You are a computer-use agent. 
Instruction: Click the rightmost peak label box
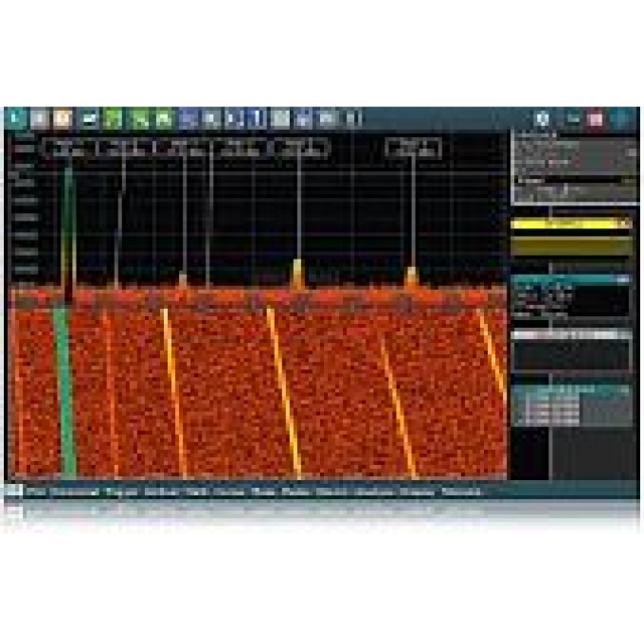(414, 149)
